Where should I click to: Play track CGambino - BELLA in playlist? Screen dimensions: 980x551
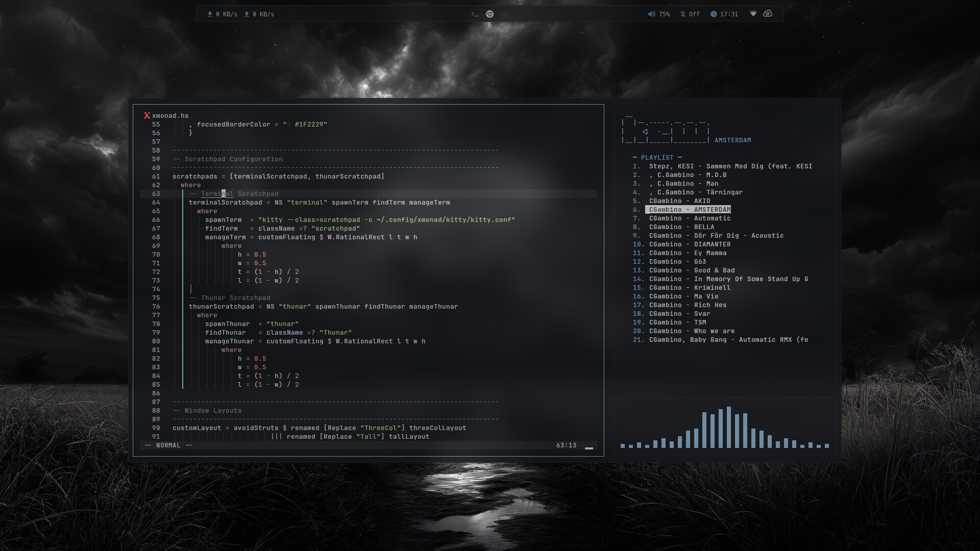click(x=681, y=227)
